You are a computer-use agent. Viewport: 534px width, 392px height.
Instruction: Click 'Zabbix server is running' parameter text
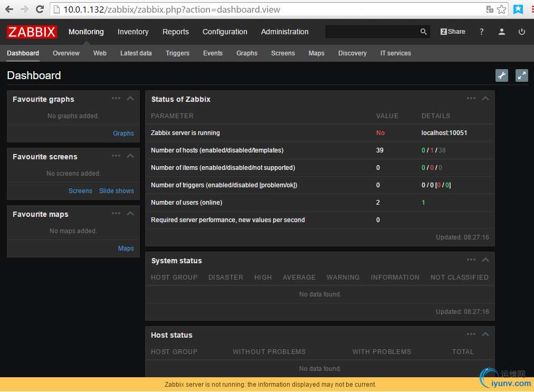click(x=185, y=133)
